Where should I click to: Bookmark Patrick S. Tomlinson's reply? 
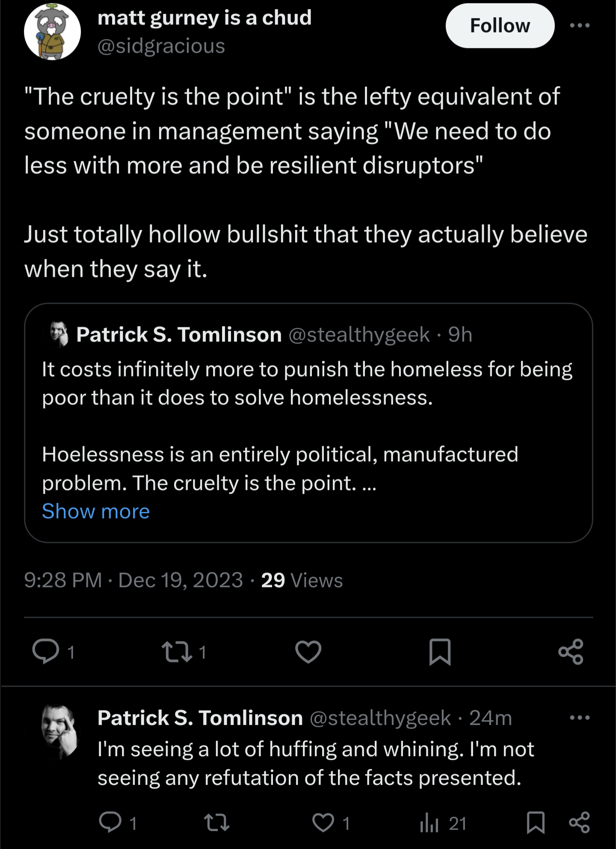(x=536, y=822)
